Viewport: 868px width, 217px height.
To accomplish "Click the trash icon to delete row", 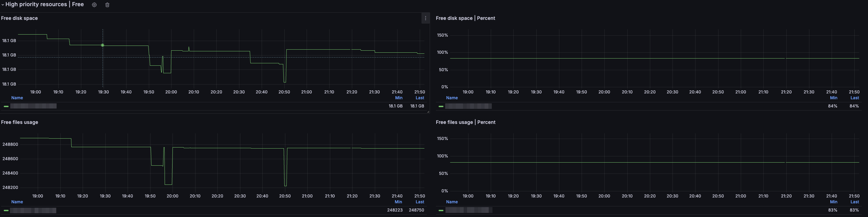I will (107, 5).
